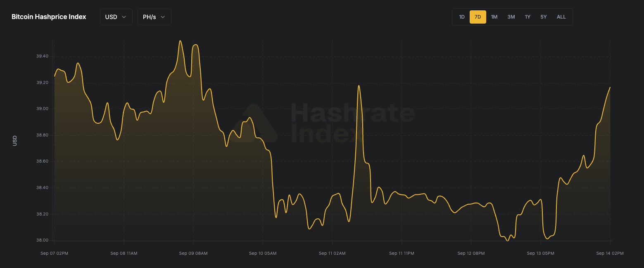Click the Sep 10 05AM axis label
The image size is (644, 268).
click(263, 253)
